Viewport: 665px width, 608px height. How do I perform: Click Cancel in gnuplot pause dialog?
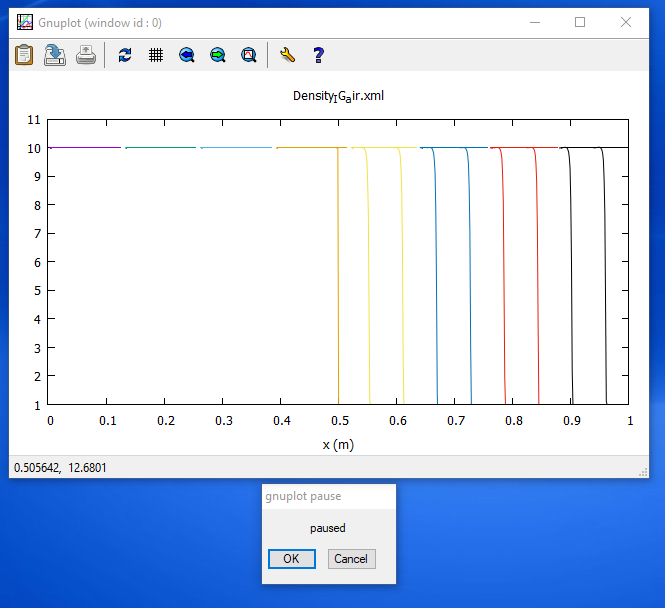tap(351, 559)
